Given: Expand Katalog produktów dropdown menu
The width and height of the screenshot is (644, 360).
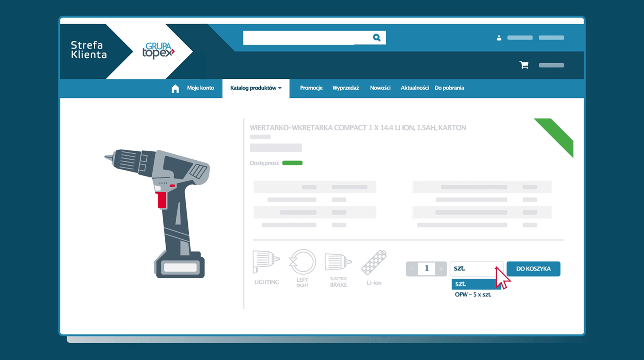Looking at the screenshot, I should (x=256, y=88).
